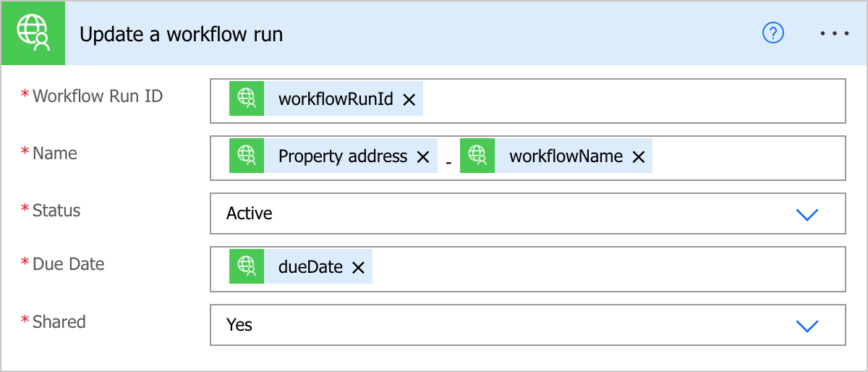Remove the workflowRunId token
This screenshot has height=372, width=868.
click(x=409, y=100)
